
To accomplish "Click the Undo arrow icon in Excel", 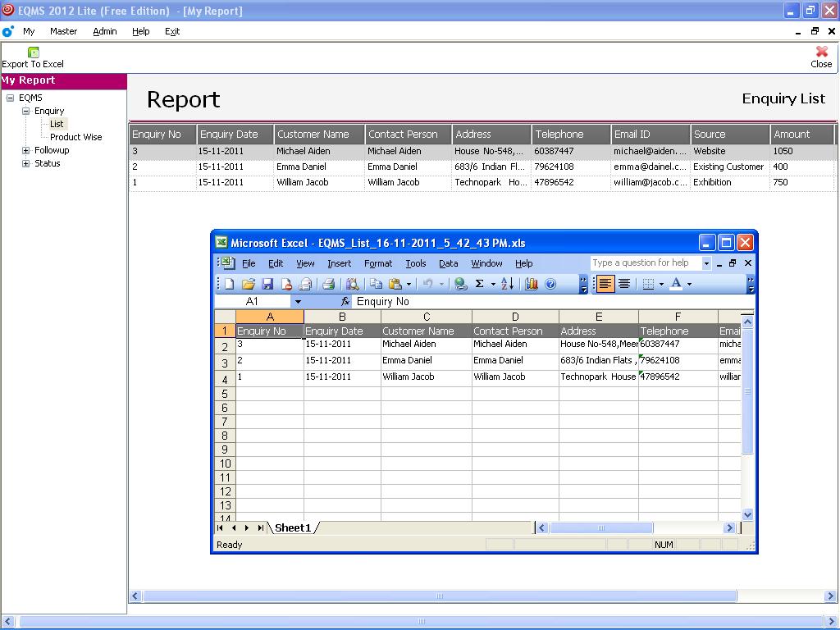I will (427, 284).
